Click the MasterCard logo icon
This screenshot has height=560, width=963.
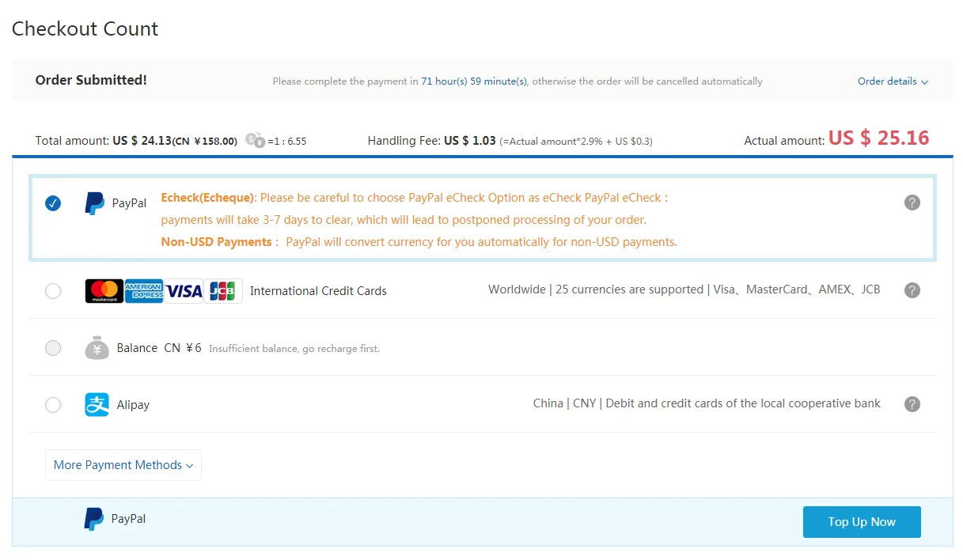click(x=104, y=291)
